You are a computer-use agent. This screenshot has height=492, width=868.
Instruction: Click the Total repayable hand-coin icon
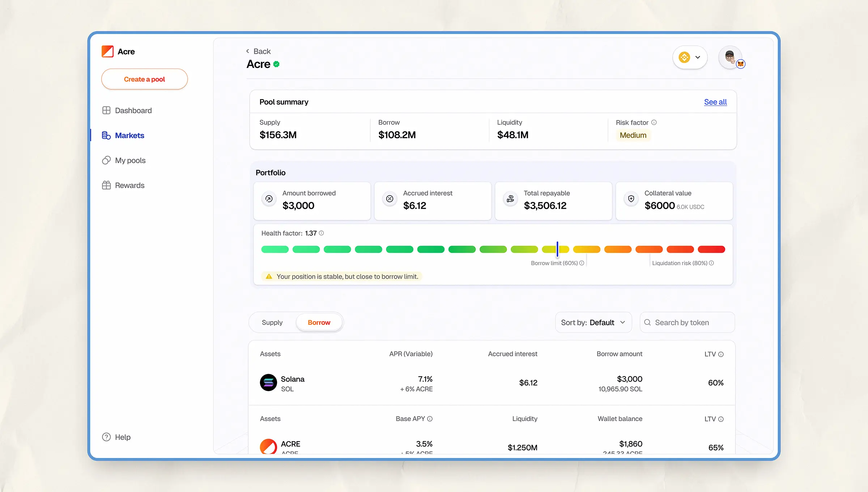coord(510,199)
